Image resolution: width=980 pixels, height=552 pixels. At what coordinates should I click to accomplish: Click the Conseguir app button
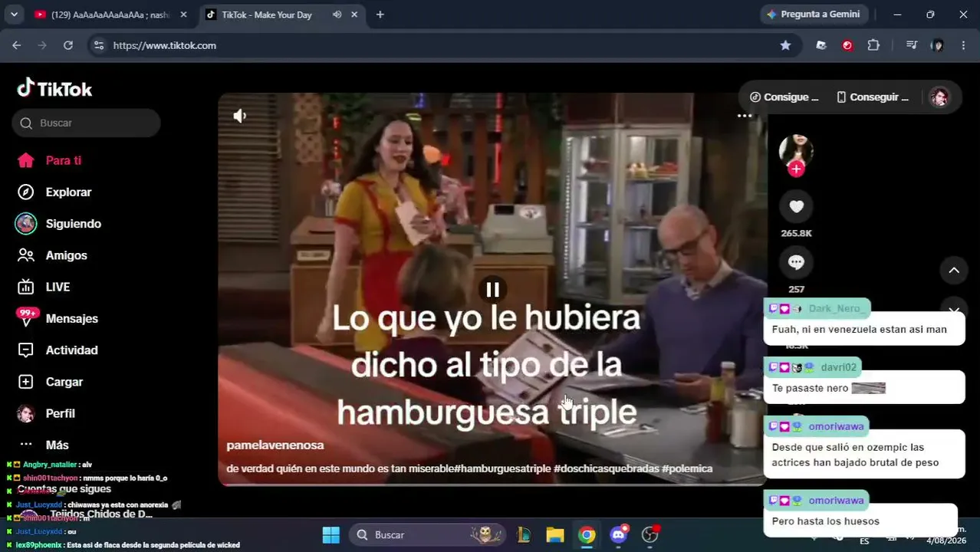point(873,97)
